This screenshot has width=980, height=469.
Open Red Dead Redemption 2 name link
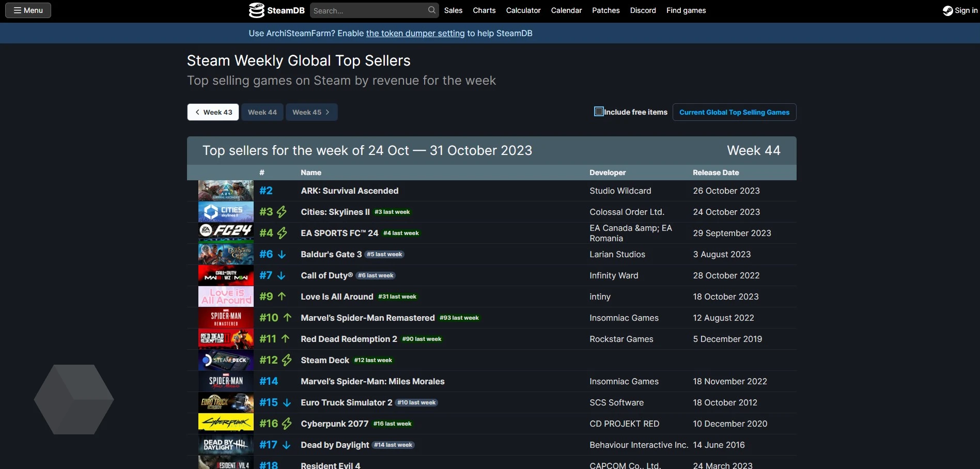point(349,339)
